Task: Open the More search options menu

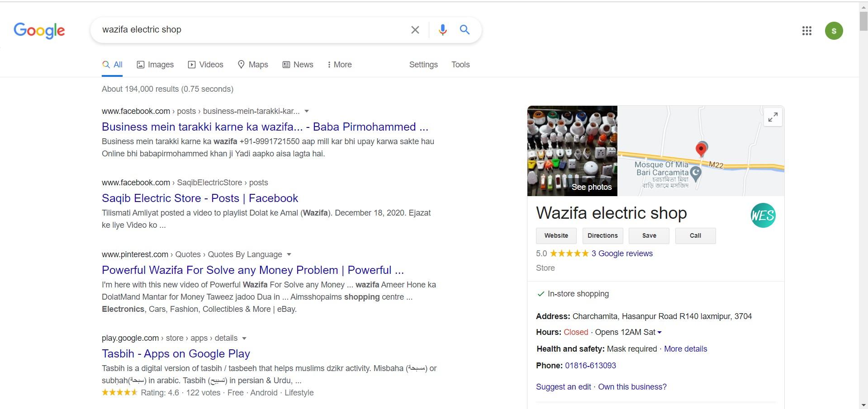Action: [339, 65]
